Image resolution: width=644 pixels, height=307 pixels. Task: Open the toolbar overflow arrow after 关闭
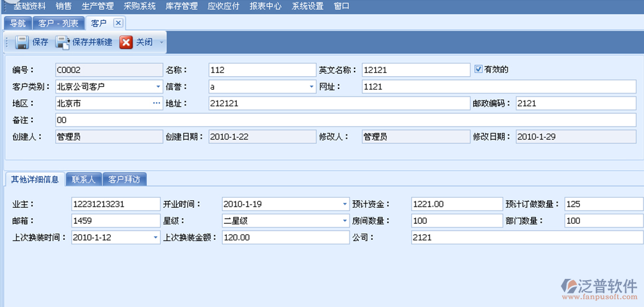pos(161,43)
